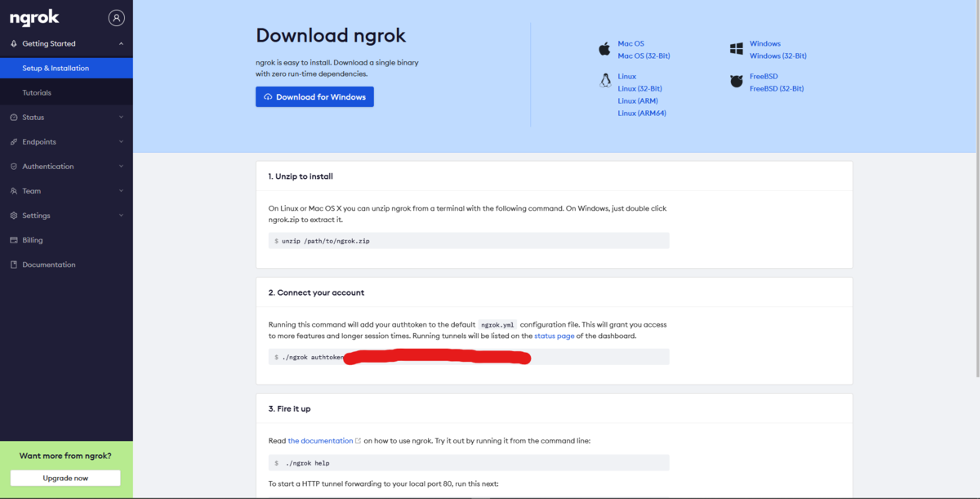This screenshot has height=499, width=980.
Task: Collapse the Getting Started section chevron
Action: pos(121,44)
